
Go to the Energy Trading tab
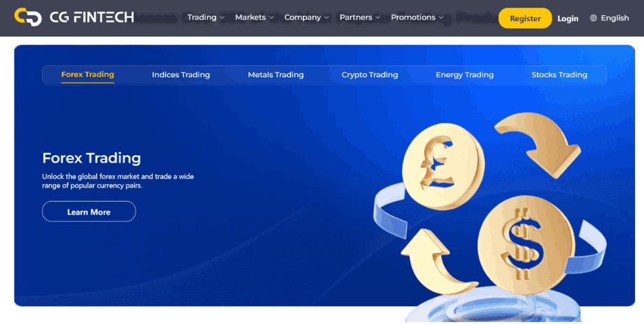pyautogui.click(x=464, y=75)
